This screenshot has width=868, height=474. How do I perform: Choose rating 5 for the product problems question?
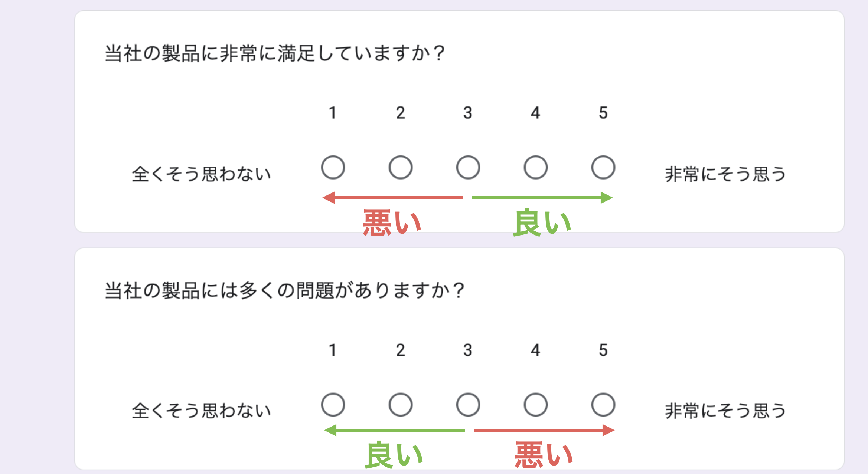(x=603, y=405)
